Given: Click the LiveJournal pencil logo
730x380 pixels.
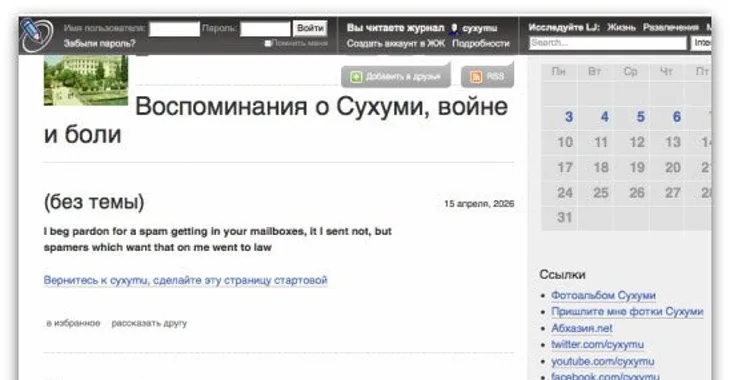Looking at the screenshot, I should click(x=36, y=34).
